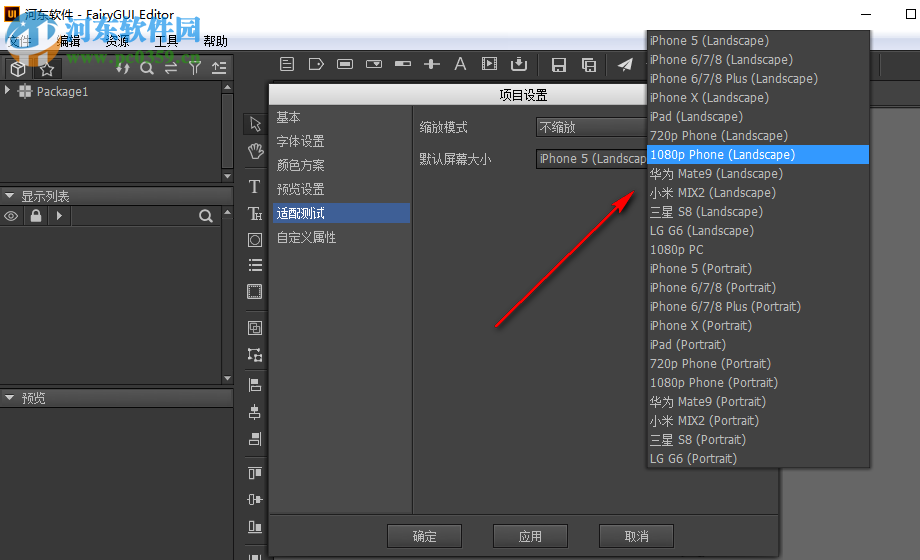Choose 1080p Phone (Landscape) from the list
This screenshot has height=560, width=920.
(757, 154)
